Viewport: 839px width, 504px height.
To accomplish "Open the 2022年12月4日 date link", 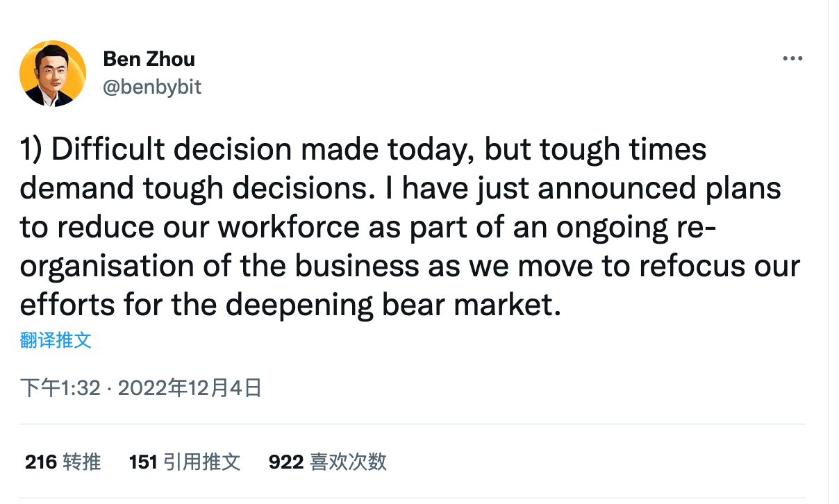I will (192, 388).
